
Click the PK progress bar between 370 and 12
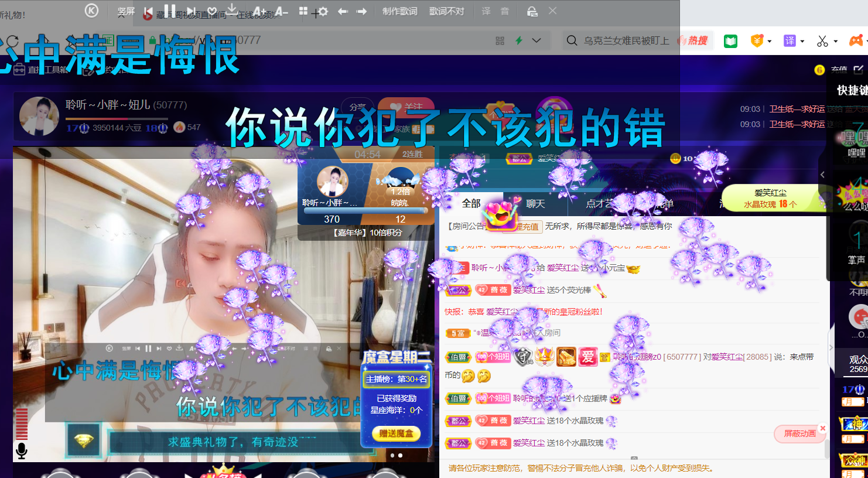[365, 210]
